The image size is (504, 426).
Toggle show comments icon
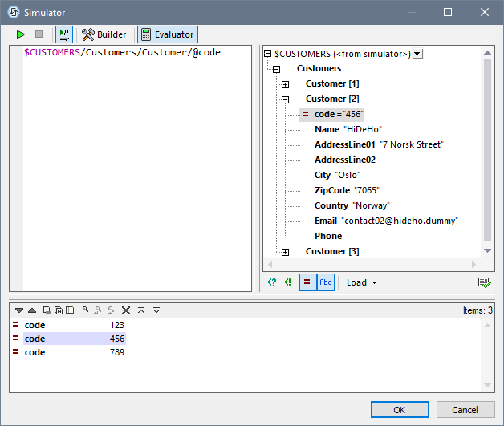(x=289, y=282)
